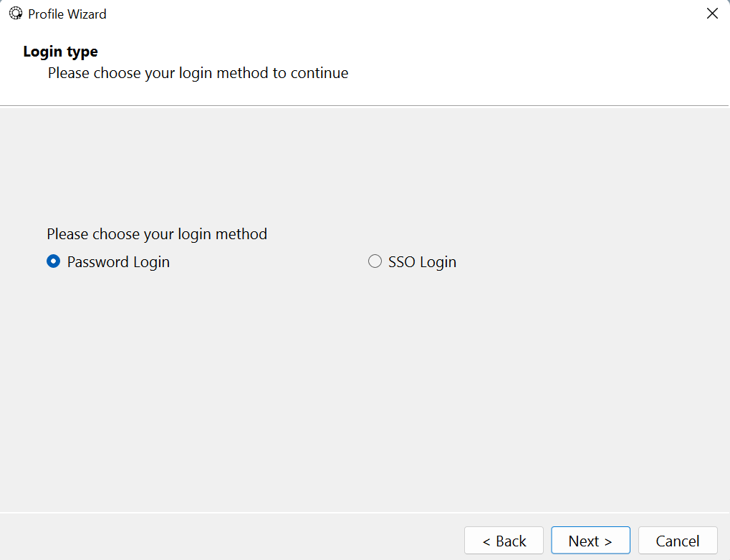Screen dimensions: 730x560
Task: Click the separator line under the header
Action: pyautogui.click(x=365, y=106)
